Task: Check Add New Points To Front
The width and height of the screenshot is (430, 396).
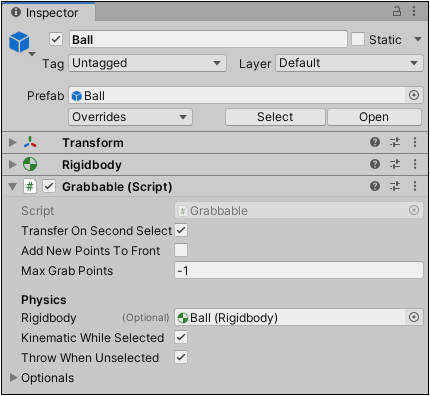Action: [x=181, y=250]
